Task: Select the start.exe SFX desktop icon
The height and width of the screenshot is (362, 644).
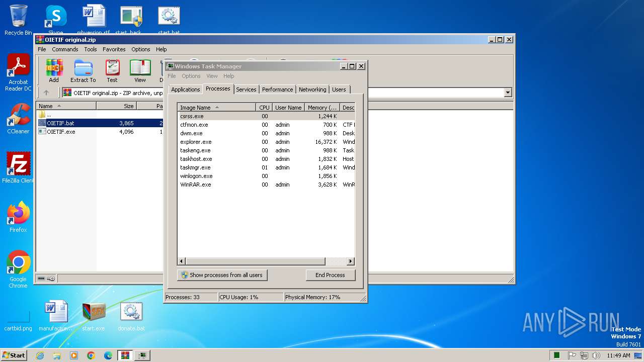Action: [x=94, y=317]
